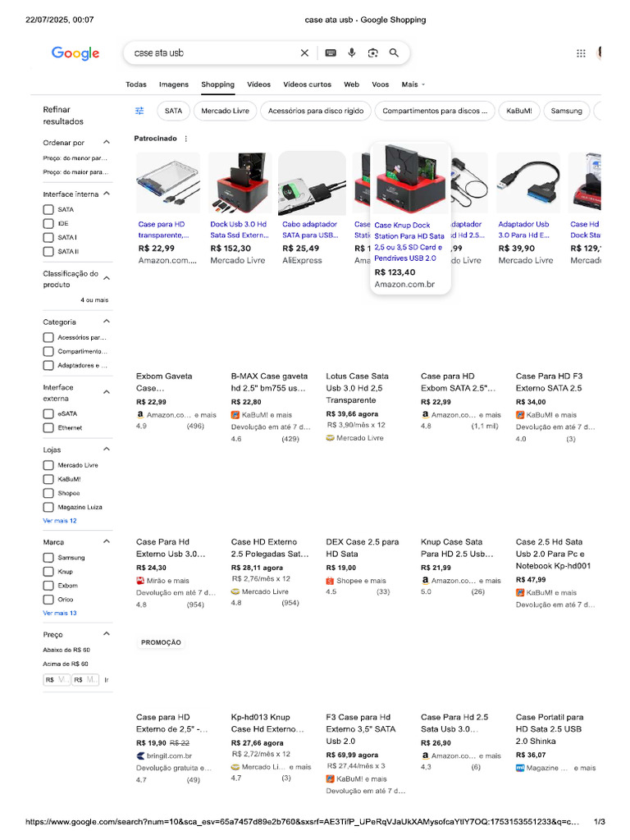Viewport: 630px width, 840px height.
Task: Switch to the Voos tab
Action: (x=381, y=84)
